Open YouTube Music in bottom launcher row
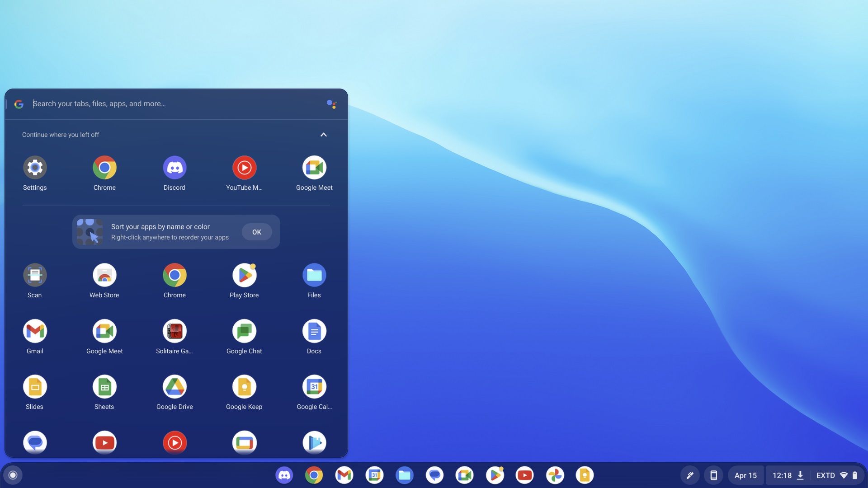 coord(175,442)
